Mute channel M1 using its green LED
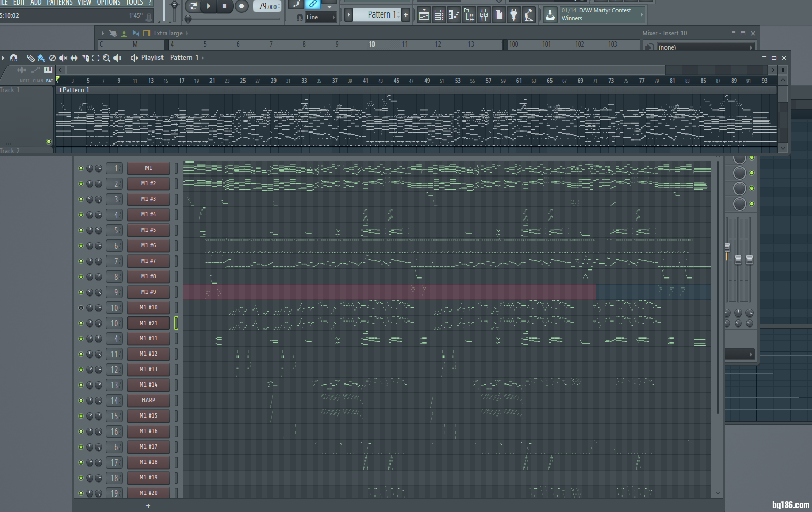812x512 pixels. point(80,168)
